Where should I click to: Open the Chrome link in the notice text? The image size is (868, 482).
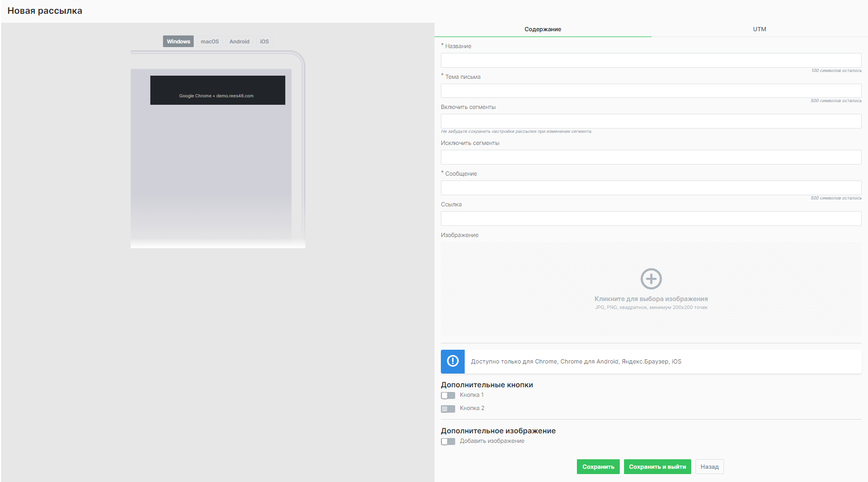[x=545, y=361]
